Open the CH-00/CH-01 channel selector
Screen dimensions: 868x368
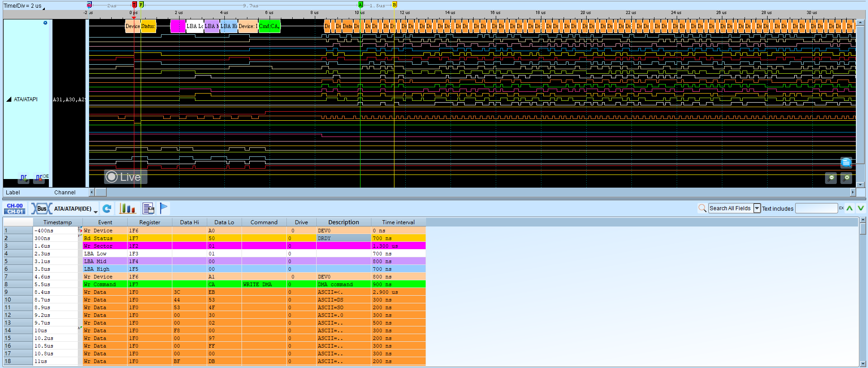tap(15, 208)
